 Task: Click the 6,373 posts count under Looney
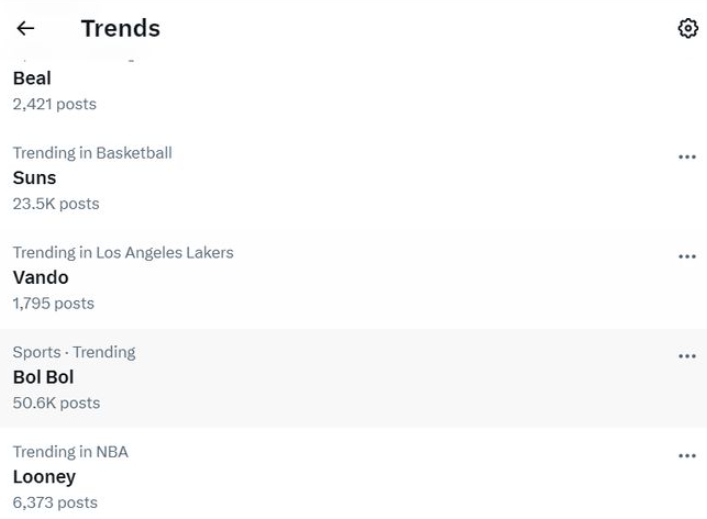pyautogui.click(x=55, y=502)
